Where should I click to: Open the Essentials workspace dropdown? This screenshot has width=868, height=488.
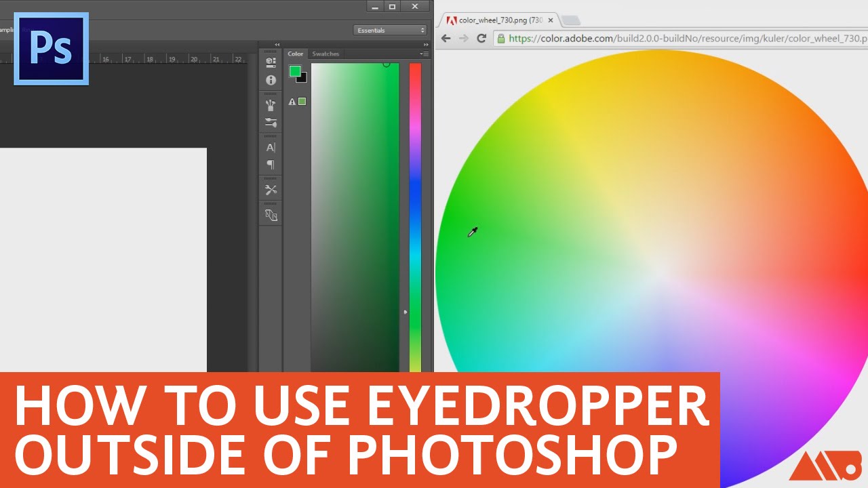[390, 30]
